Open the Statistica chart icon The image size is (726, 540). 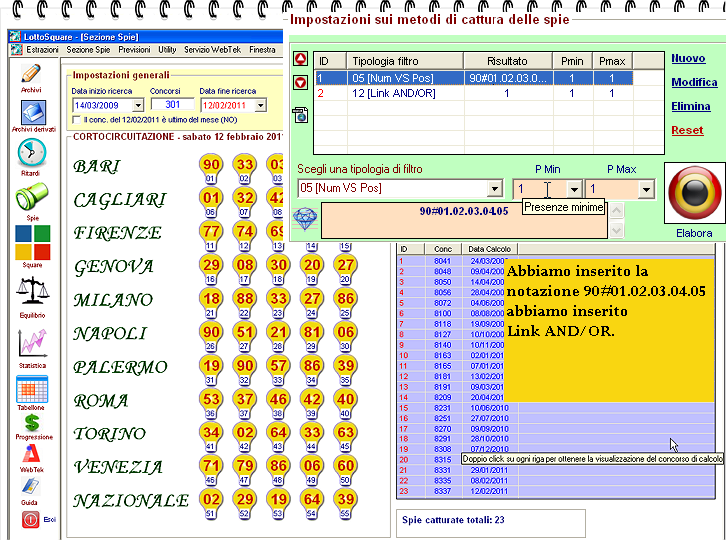pyautogui.click(x=31, y=343)
